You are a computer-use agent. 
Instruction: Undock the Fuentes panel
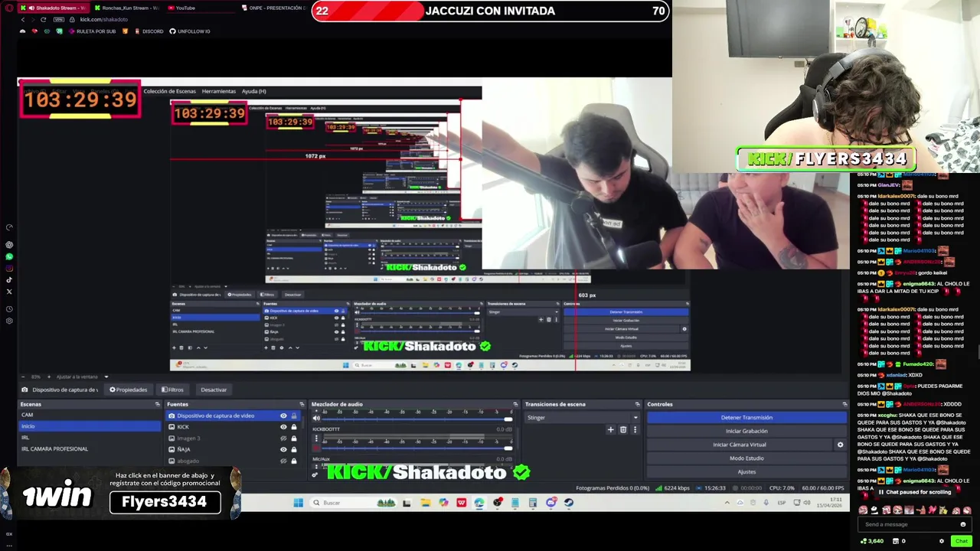coord(302,404)
